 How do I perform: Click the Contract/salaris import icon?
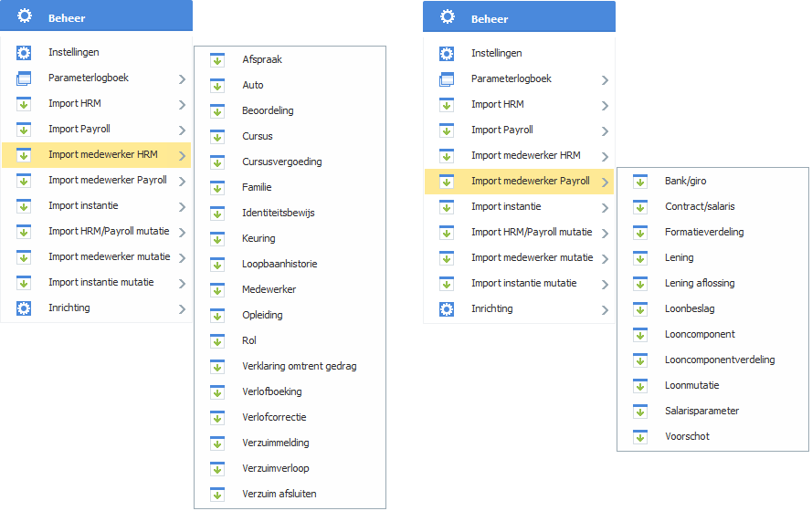640,207
